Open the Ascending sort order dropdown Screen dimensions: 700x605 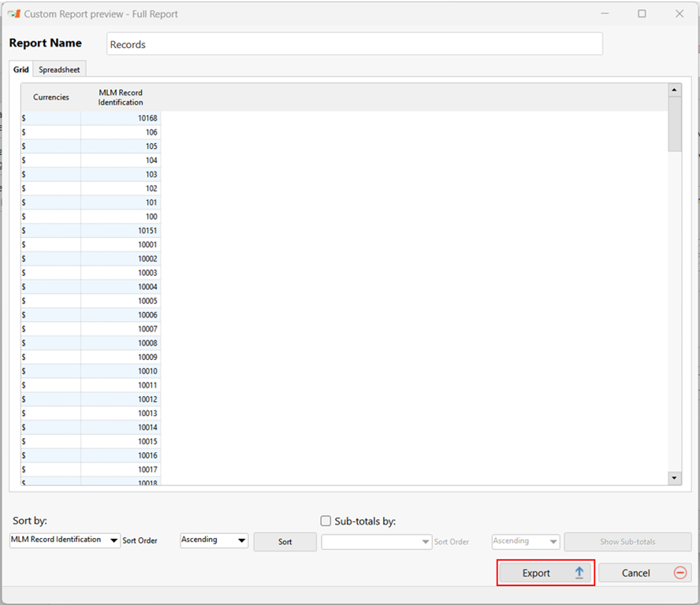(241, 541)
